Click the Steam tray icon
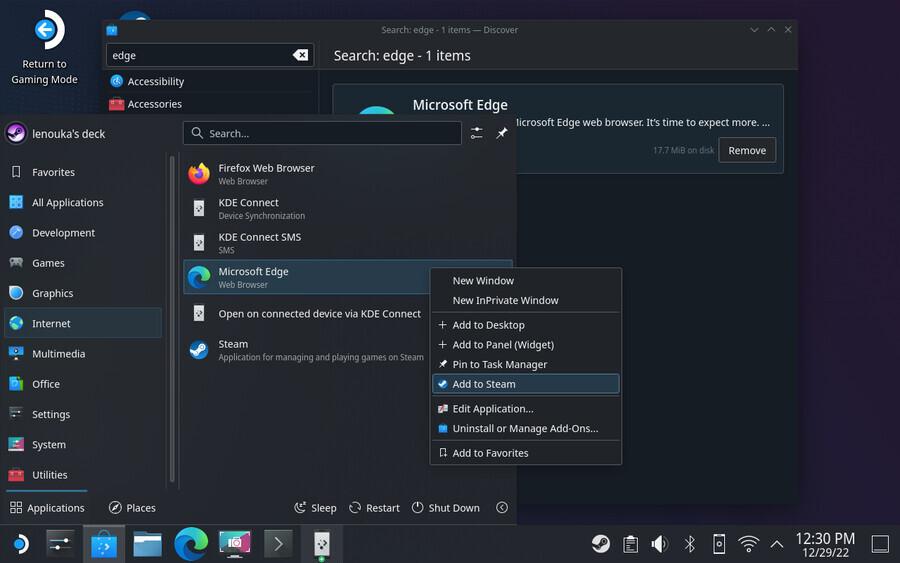Image resolution: width=900 pixels, height=563 pixels. point(601,543)
